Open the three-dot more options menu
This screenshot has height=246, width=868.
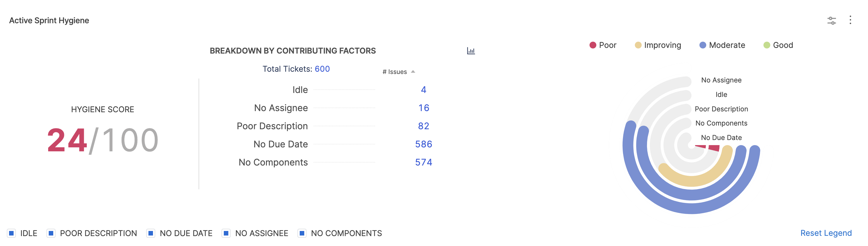pyautogui.click(x=850, y=20)
